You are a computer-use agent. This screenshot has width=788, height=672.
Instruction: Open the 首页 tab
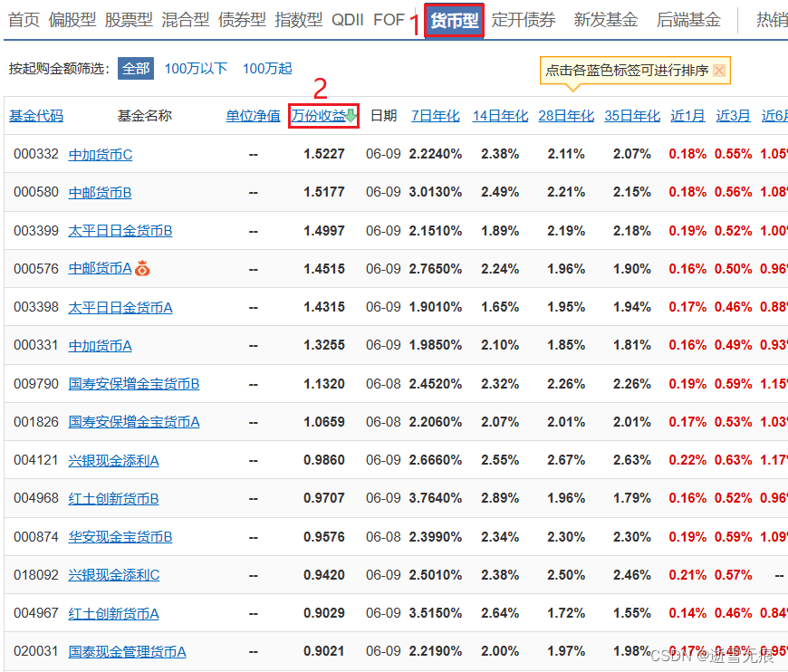(x=24, y=20)
